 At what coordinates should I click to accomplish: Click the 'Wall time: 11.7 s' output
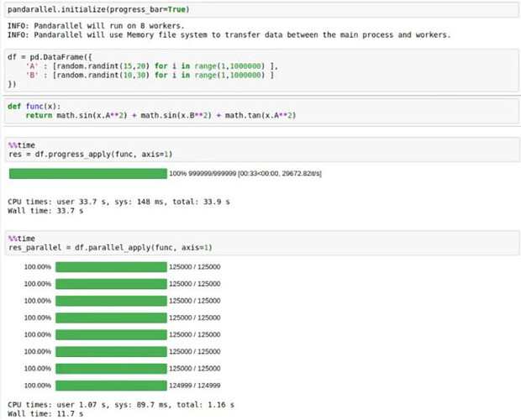pos(42,414)
